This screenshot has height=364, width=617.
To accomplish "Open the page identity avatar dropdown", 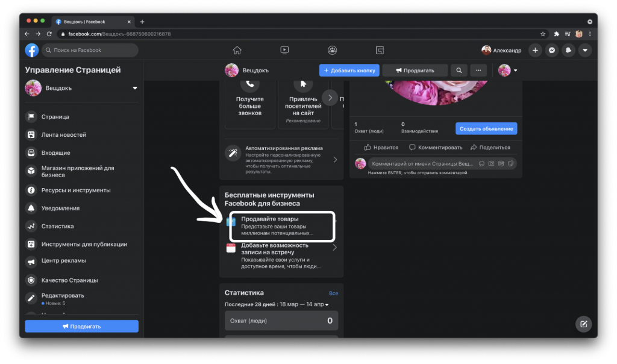I will click(507, 71).
